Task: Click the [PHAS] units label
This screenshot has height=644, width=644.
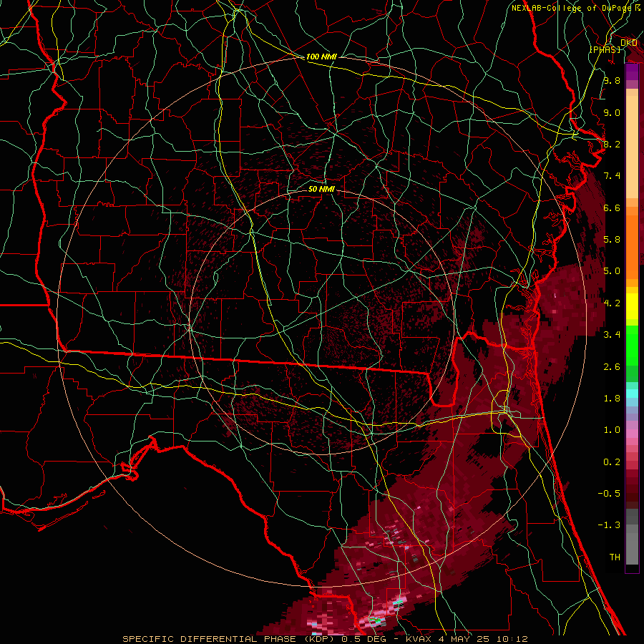Action: point(605,49)
